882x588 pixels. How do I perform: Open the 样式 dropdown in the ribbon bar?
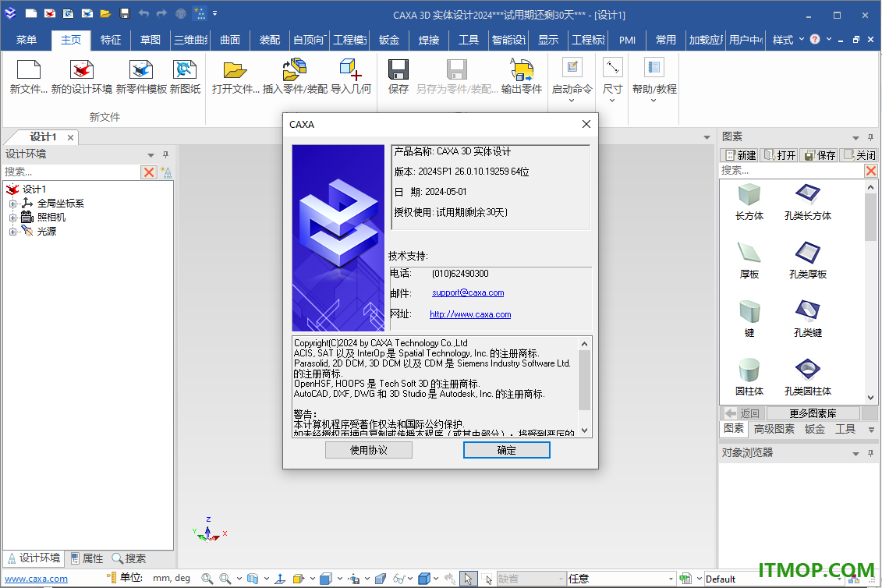coord(788,40)
